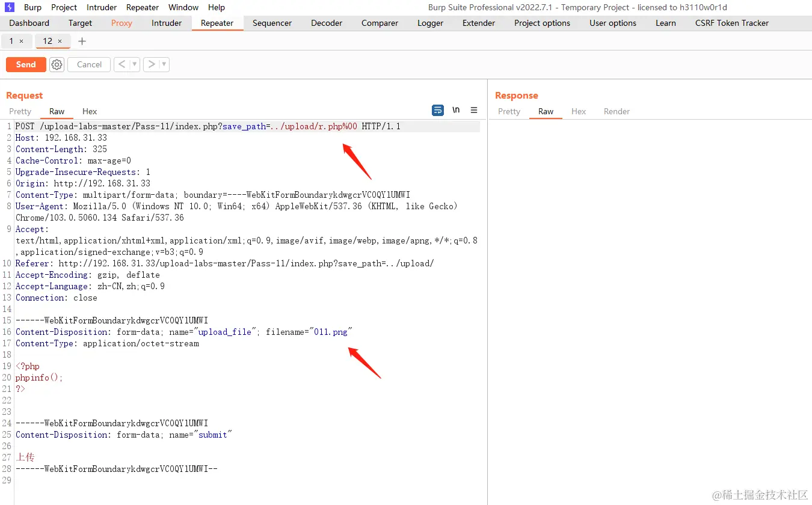Click the Cancel button
The image size is (812, 505).
pyautogui.click(x=89, y=64)
